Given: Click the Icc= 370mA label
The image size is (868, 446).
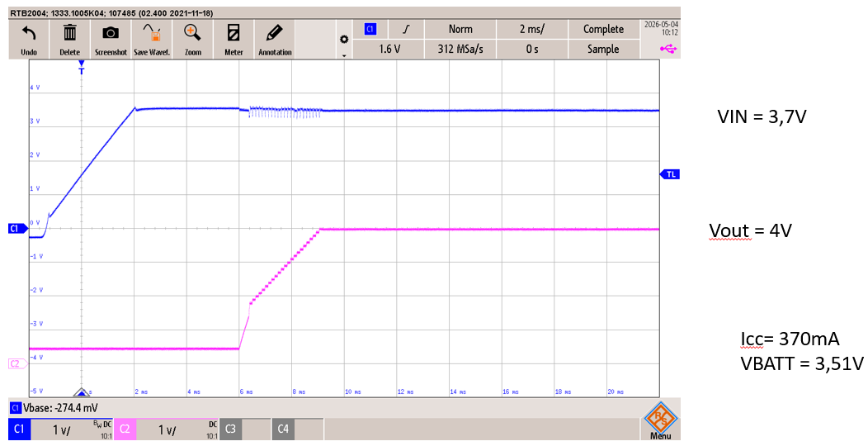Looking at the screenshot, I should [790, 339].
